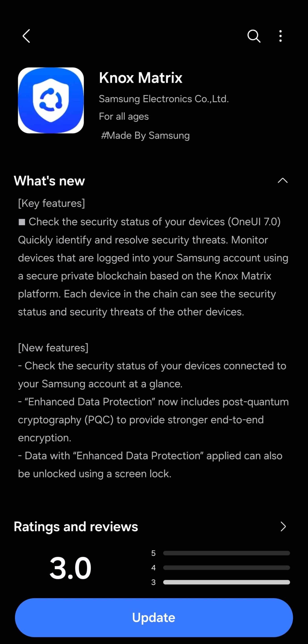
Task: Open Ratings and reviews via the right chevron
Action: [x=283, y=526]
